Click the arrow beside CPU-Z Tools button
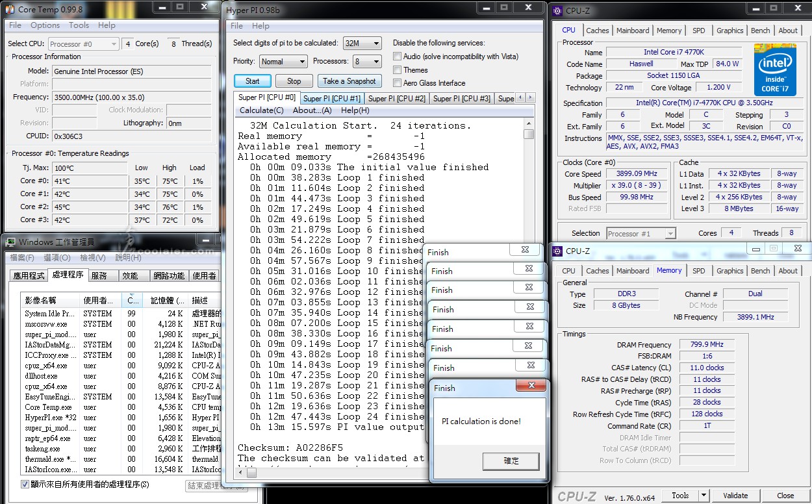This screenshot has width=812, height=504. click(704, 496)
